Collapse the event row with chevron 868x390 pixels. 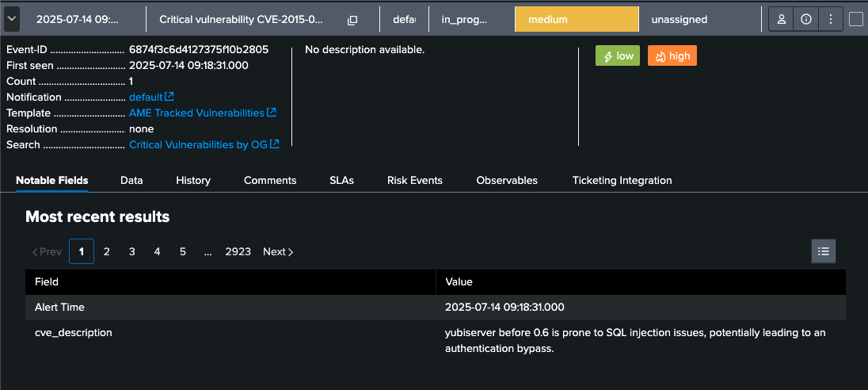(12, 18)
